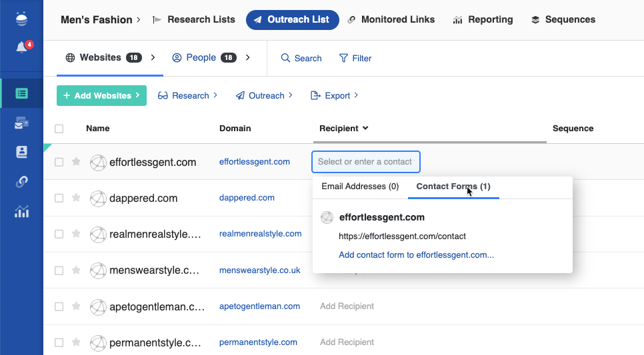Open the notifications bell icon
The width and height of the screenshot is (644, 355).
coord(22,48)
